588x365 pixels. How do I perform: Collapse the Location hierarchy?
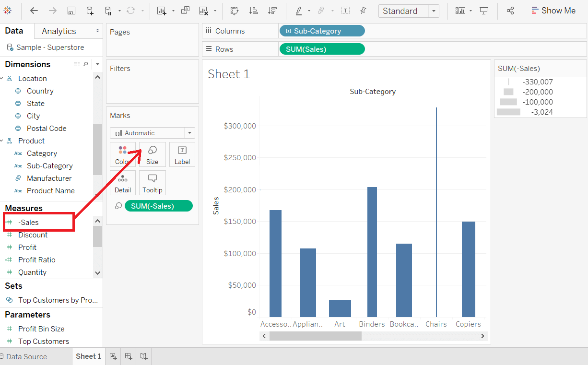pos(1,79)
